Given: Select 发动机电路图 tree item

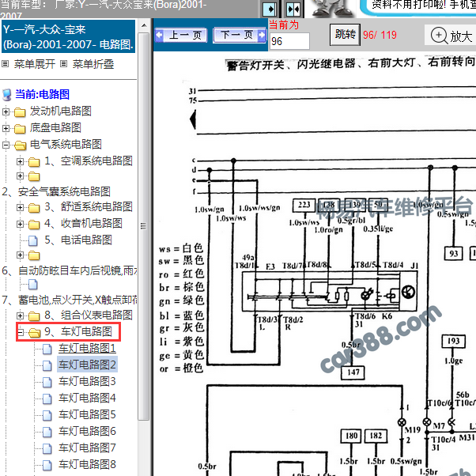Looking at the screenshot, I should [x=61, y=111].
